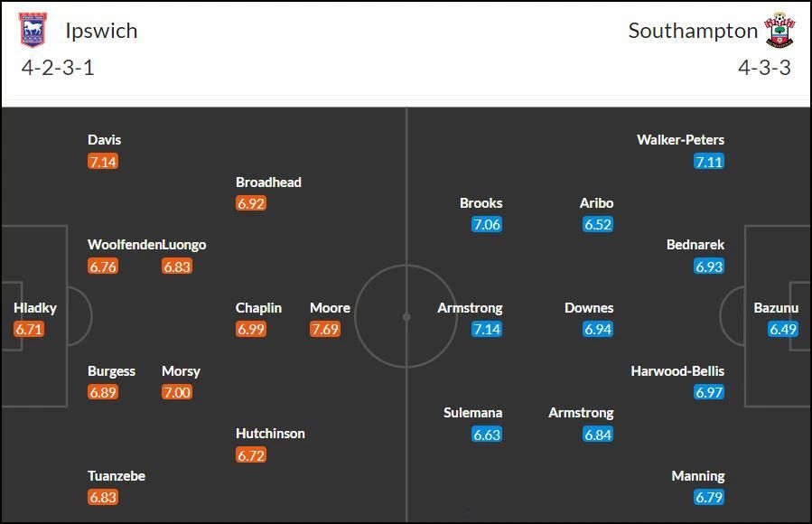Select Broadhead player name

tap(268, 182)
